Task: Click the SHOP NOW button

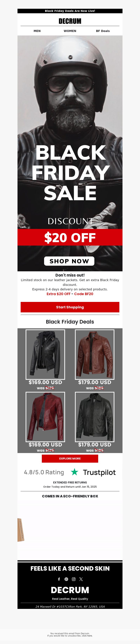Action: 69,261
